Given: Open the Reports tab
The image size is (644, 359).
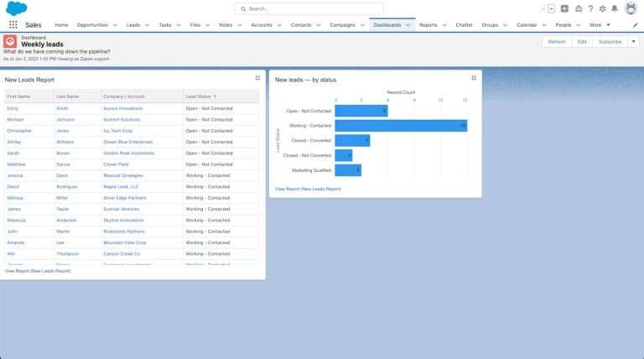Looking at the screenshot, I should coord(428,25).
